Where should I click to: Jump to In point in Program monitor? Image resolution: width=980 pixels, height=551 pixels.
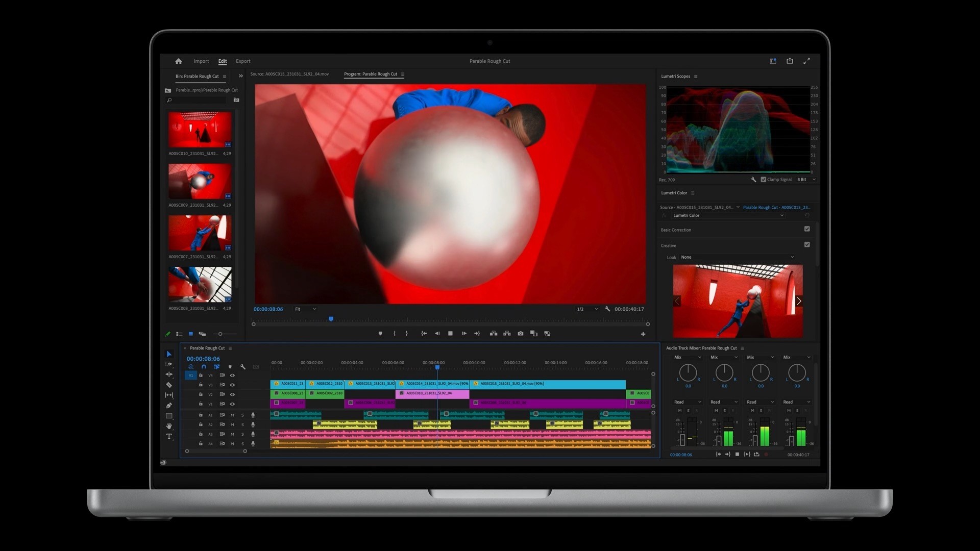pyautogui.click(x=424, y=334)
